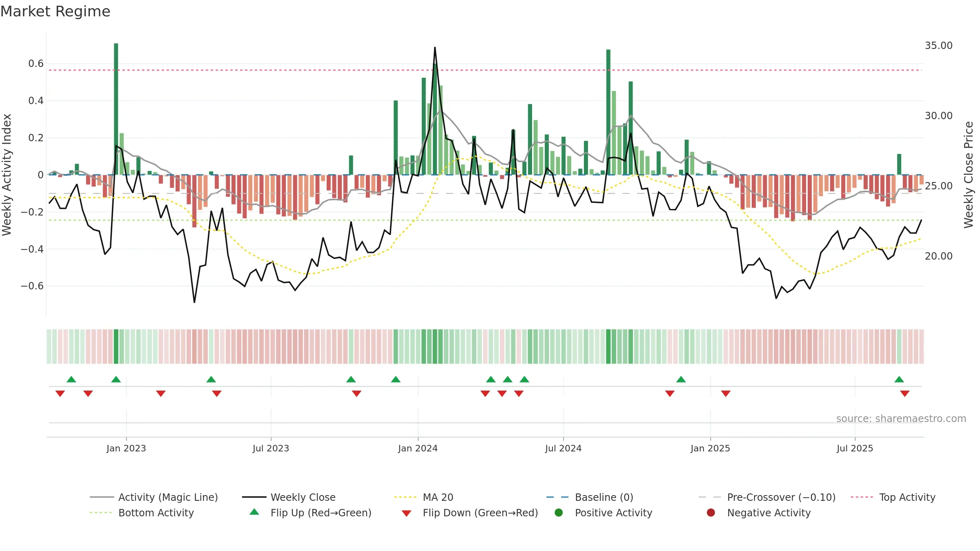Click the Jan 2025 x-axis label

click(710, 448)
